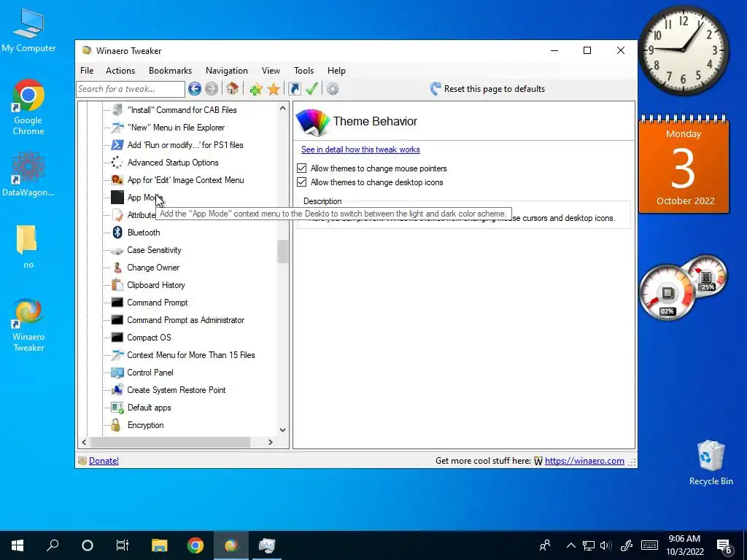This screenshot has height=560, width=747.
Task: Click the tree vertical scrollbar thumb
Action: (x=282, y=251)
